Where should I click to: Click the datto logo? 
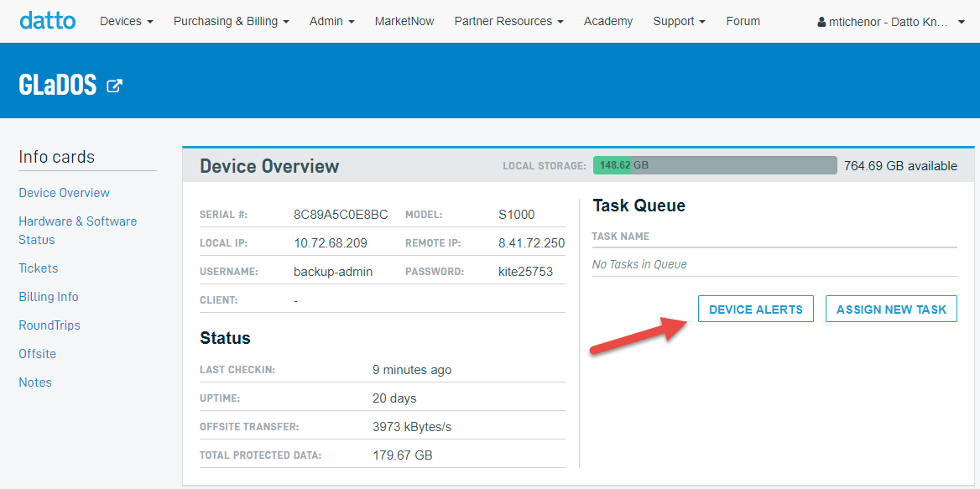coord(47,20)
